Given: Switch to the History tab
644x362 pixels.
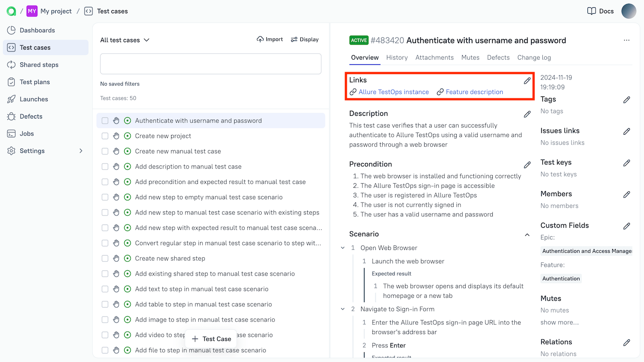Looking at the screenshot, I should [x=397, y=57].
